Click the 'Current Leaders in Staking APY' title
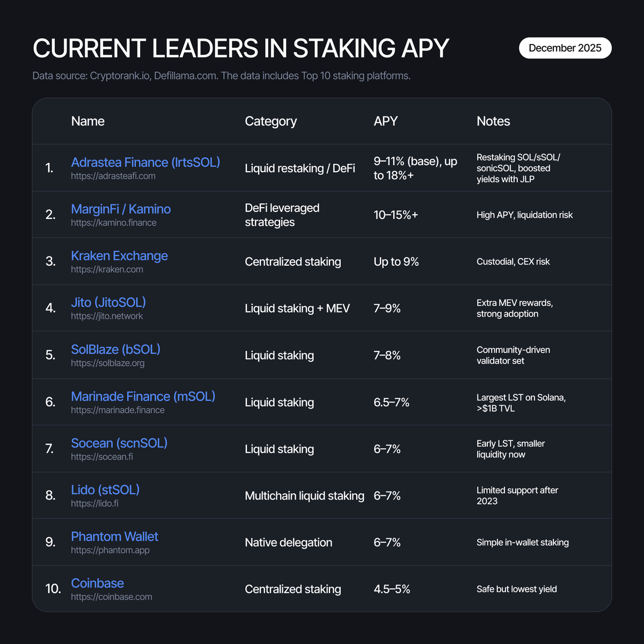Image resolution: width=644 pixels, height=644 pixels. click(241, 48)
